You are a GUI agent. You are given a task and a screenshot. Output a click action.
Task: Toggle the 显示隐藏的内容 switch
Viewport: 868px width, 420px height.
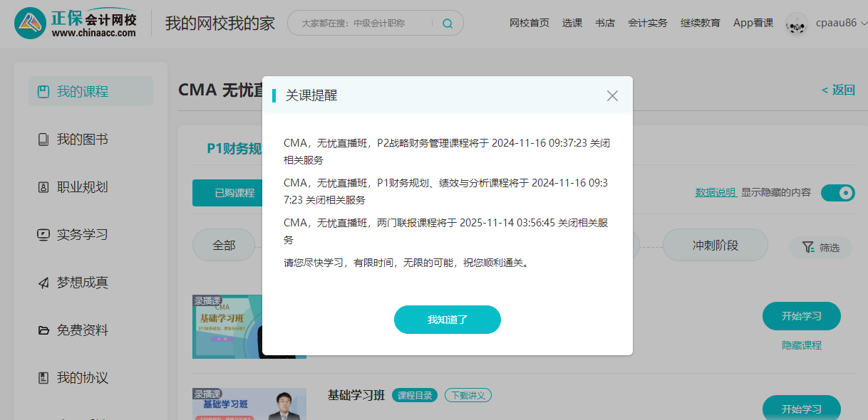[x=838, y=193]
